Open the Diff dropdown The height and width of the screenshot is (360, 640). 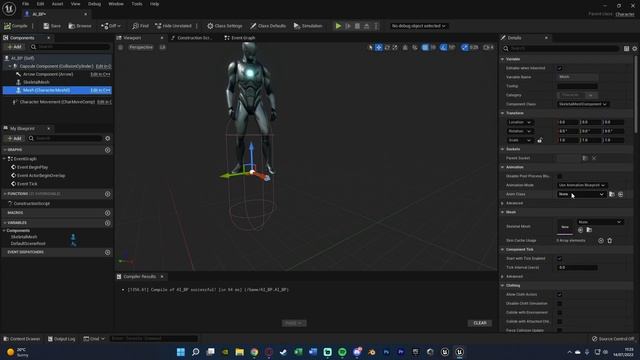111,26
